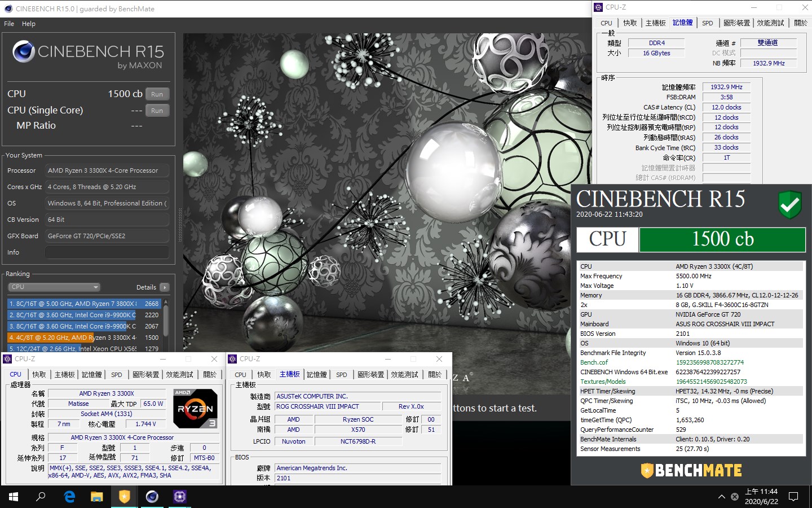This screenshot has height=508, width=812.
Task: Click the Bench.cof link in BenchMate
Action: (x=594, y=362)
